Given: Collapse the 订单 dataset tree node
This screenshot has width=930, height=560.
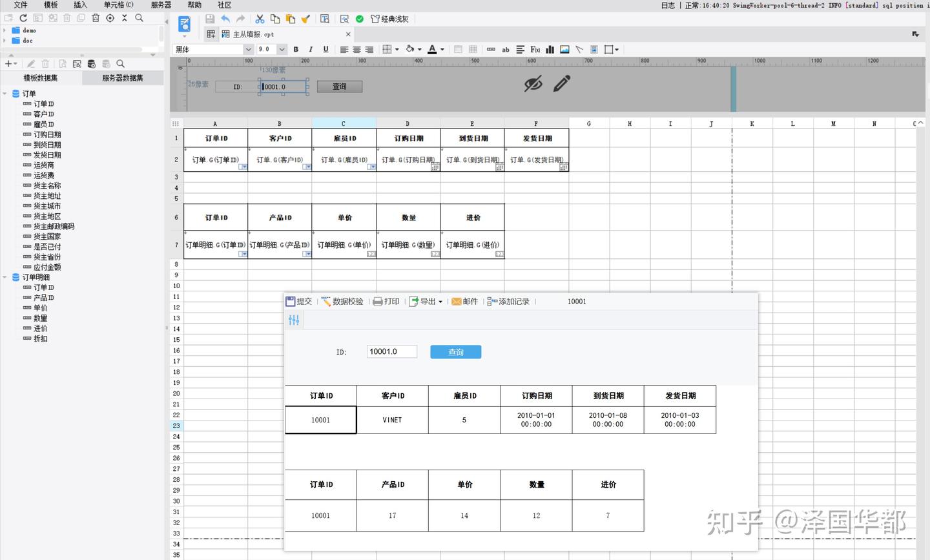Looking at the screenshot, I should (x=5, y=94).
